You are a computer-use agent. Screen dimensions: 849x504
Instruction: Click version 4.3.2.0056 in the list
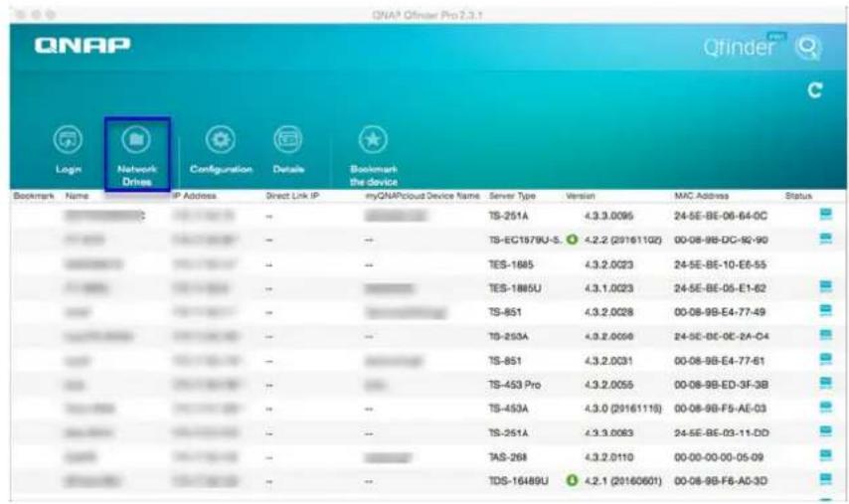(x=608, y=337)
